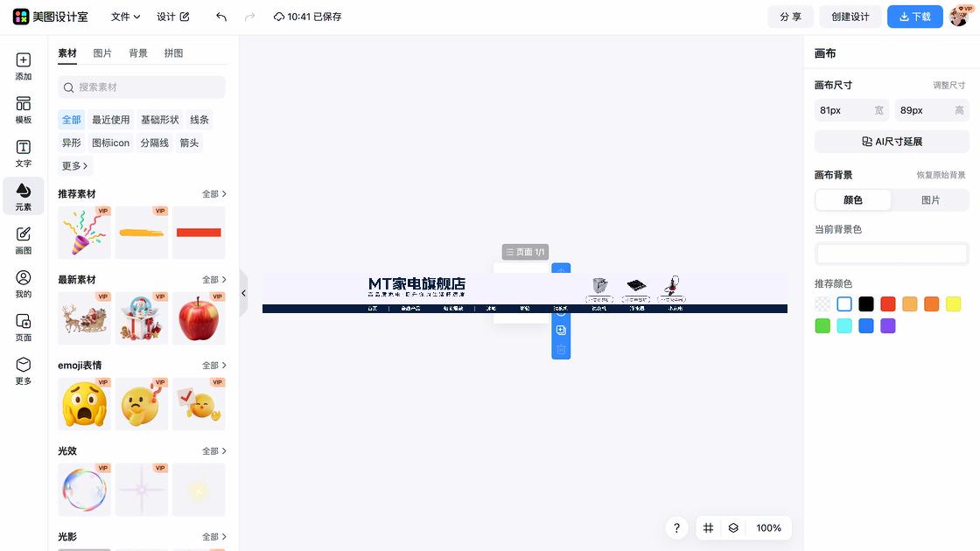Switch to the 背景 tab
This screenshot has height=551, width=980.
[x=137, y=52]
